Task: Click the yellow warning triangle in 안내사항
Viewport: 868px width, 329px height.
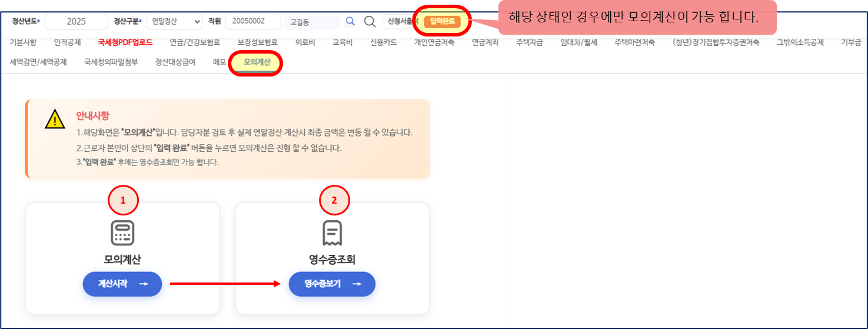Action: coord(55,119)
